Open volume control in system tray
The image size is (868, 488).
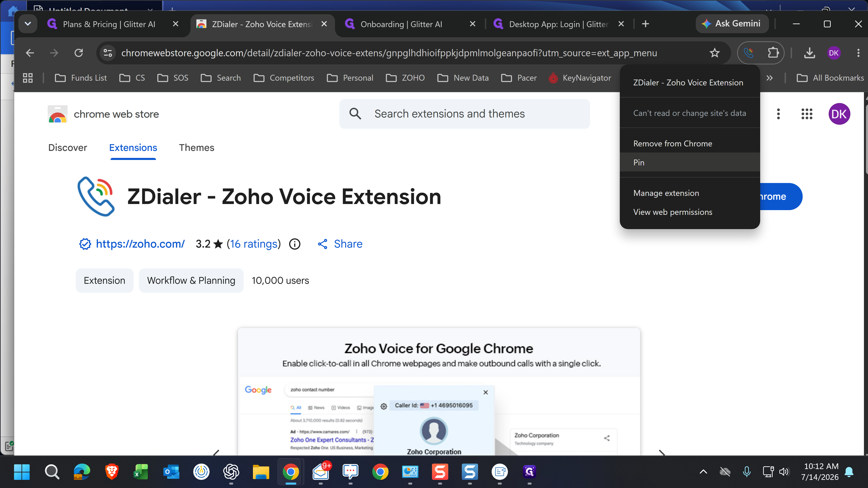[x=784, y=472]
